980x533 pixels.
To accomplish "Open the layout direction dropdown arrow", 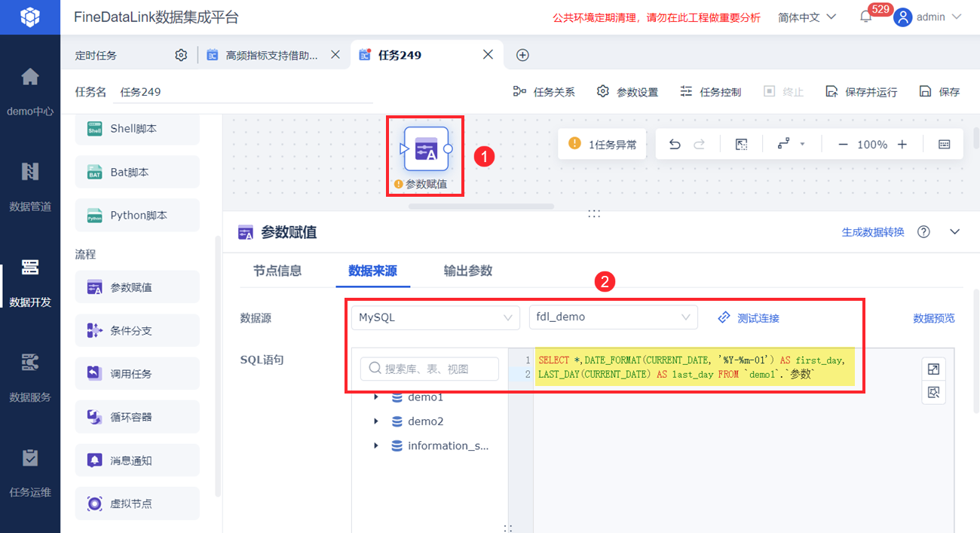I will click(x=802, y=144).
